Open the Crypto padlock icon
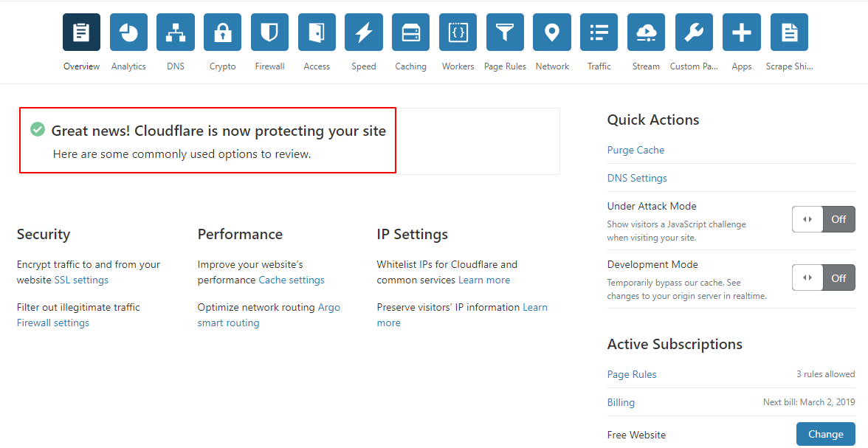 click(223, 32)
